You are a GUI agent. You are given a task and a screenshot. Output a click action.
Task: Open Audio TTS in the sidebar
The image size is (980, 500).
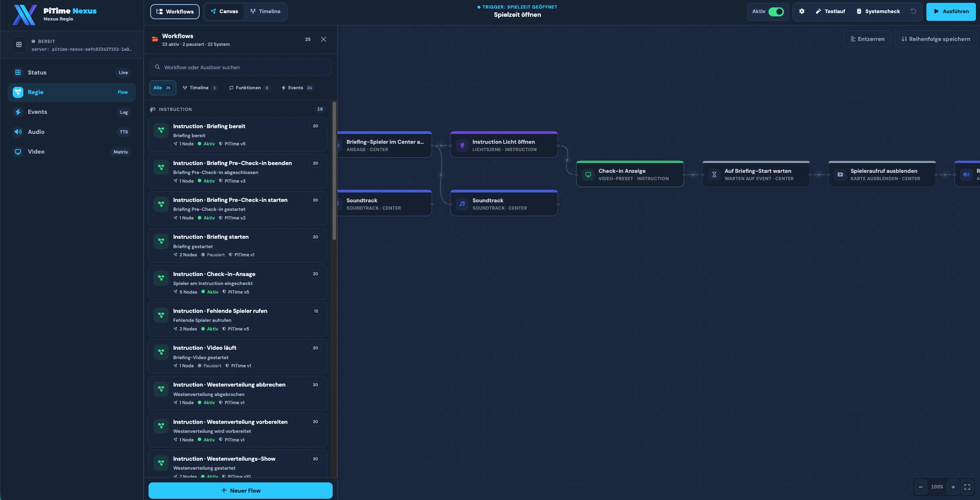pos(72,132)
